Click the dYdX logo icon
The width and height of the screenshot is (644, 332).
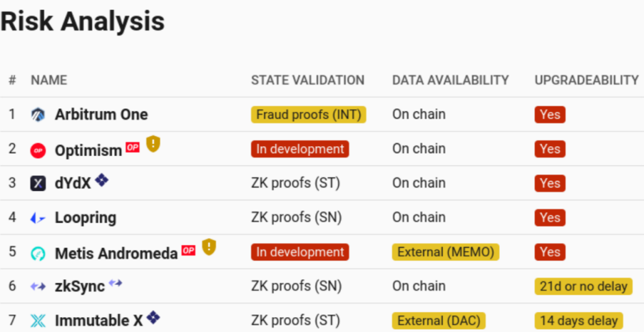pyautogui.click(x=38, y=183)
